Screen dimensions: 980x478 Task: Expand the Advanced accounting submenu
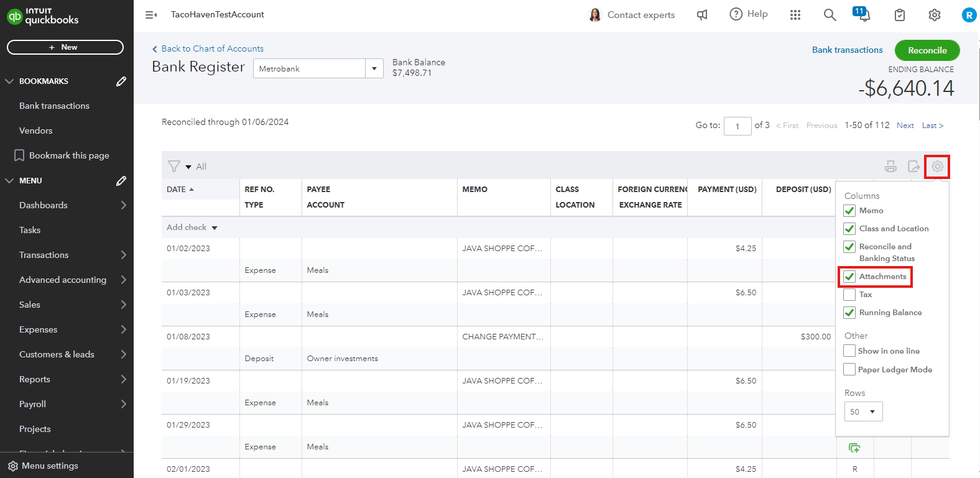pos(123,280)
